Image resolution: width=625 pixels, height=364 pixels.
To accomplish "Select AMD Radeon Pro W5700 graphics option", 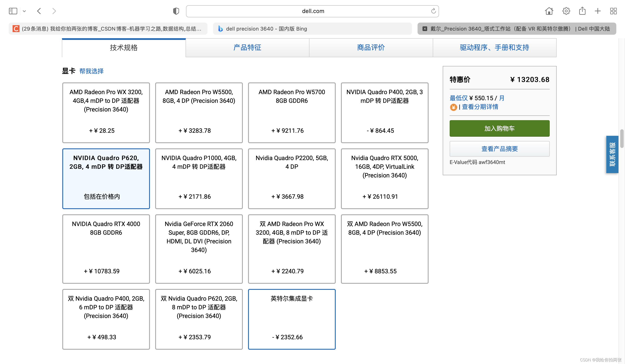I will [x=292, y=113].
